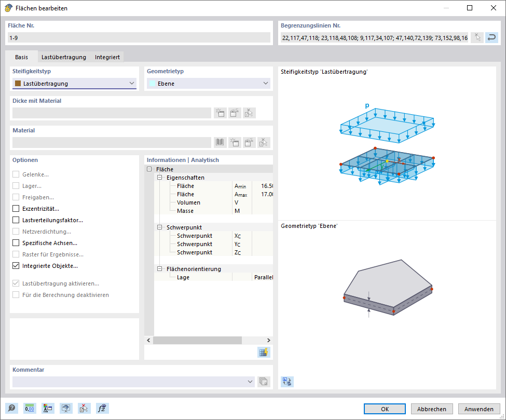Click the brown Lastübertragung color swatch

pos(18,84)
